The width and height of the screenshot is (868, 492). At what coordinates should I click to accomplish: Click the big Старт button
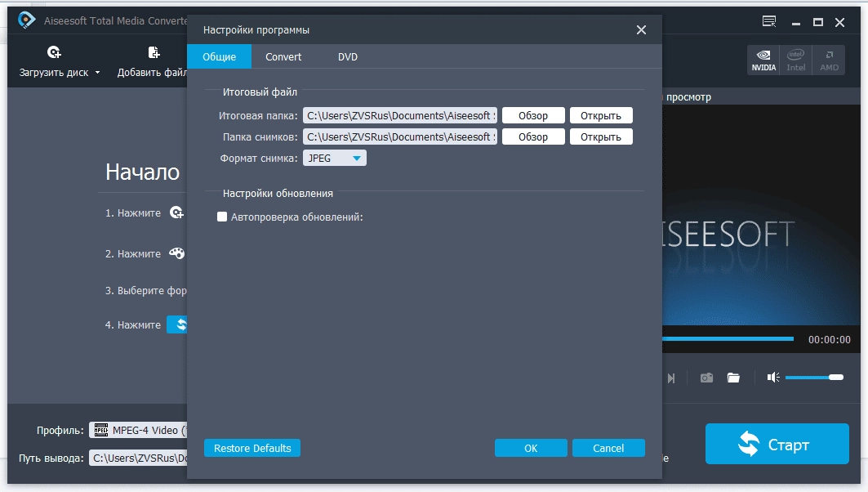point(777,444)
